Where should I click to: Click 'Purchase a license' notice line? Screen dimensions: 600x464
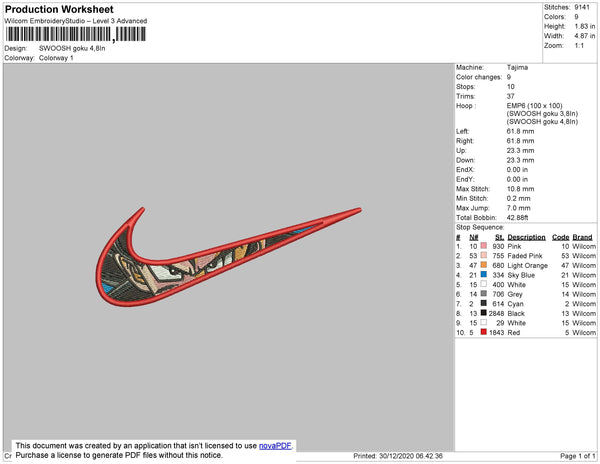tap(119, 455)
